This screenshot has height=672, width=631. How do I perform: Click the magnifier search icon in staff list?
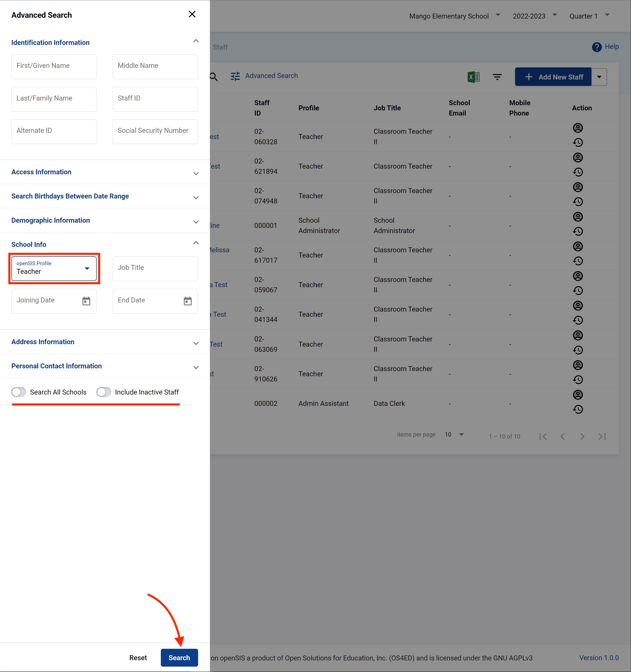click(213, 77)
